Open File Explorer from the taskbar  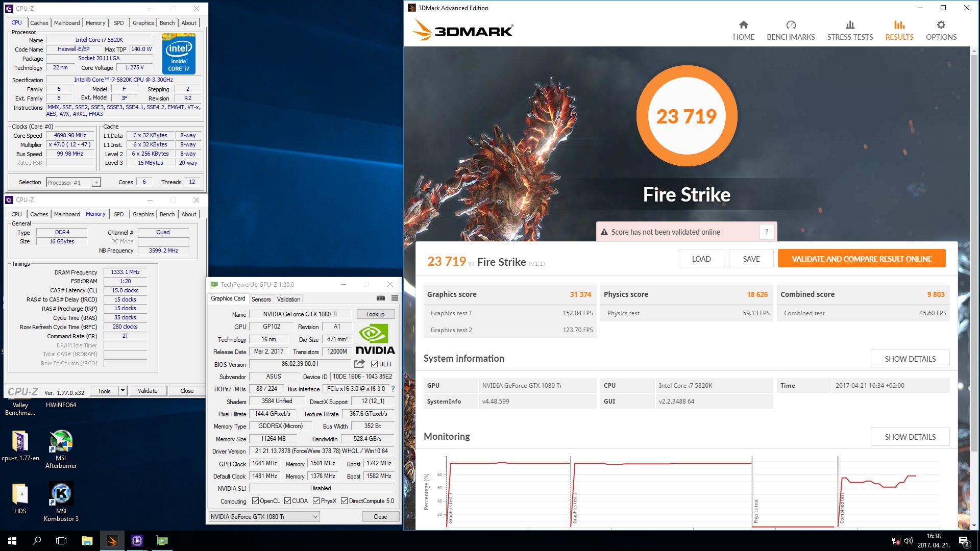pos(87,541)
